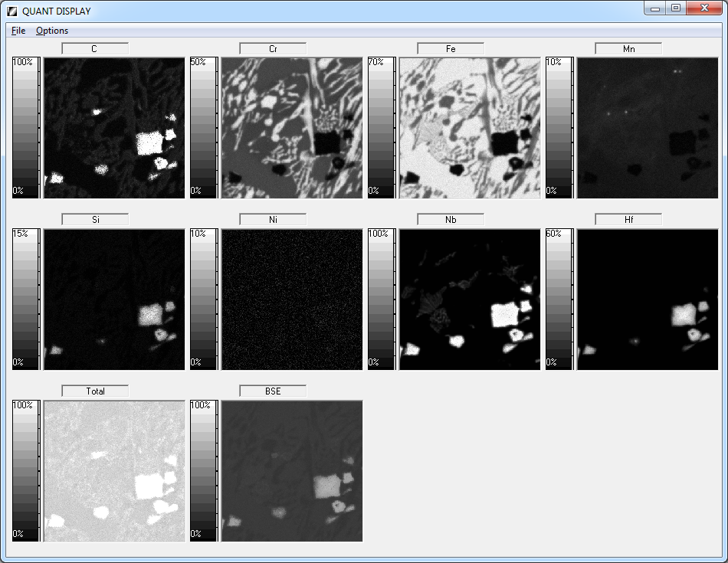
Task: Click the Nb map grayscale bar
Action: pos(382,300)
